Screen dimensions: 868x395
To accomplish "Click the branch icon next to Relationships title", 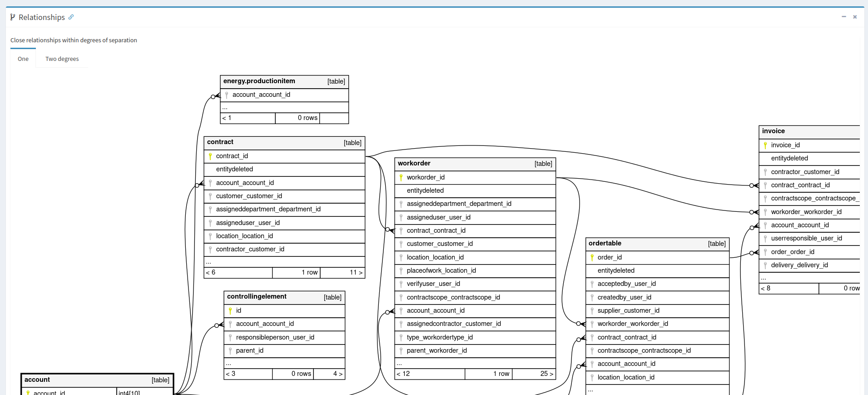I will tap(13, 17).
